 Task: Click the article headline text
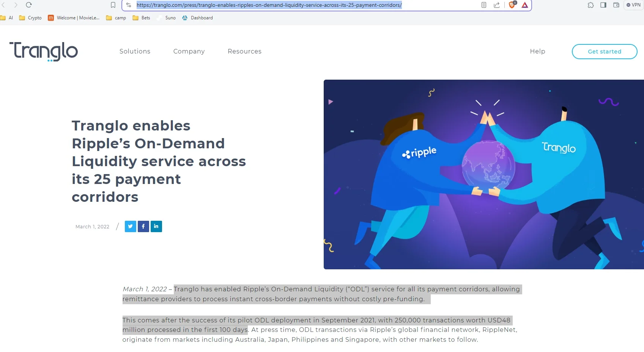(159, 161)
